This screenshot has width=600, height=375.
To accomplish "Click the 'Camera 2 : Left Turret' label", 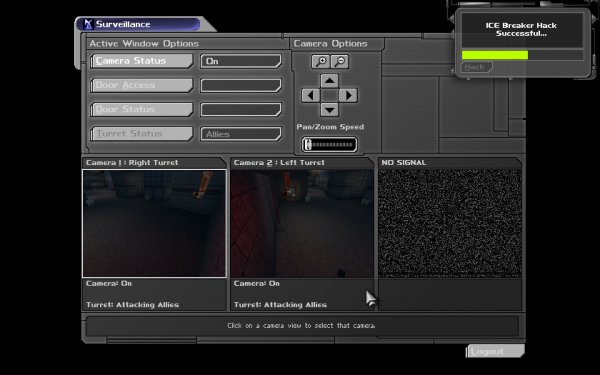I will coord(279,163).
